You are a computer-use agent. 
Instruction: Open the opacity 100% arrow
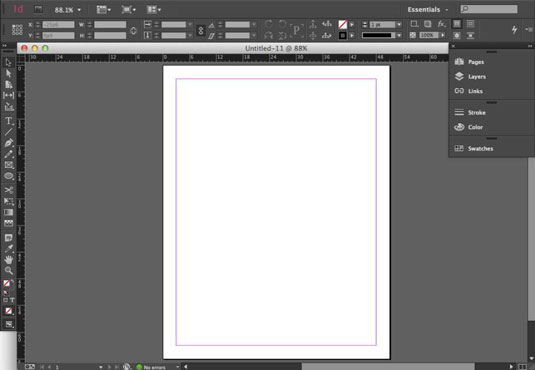pos(443,35)
